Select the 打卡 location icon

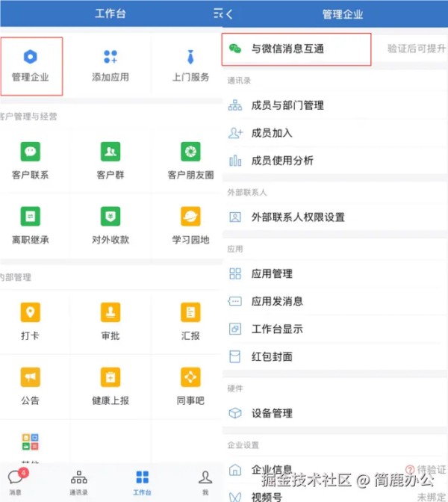(31, 312)
